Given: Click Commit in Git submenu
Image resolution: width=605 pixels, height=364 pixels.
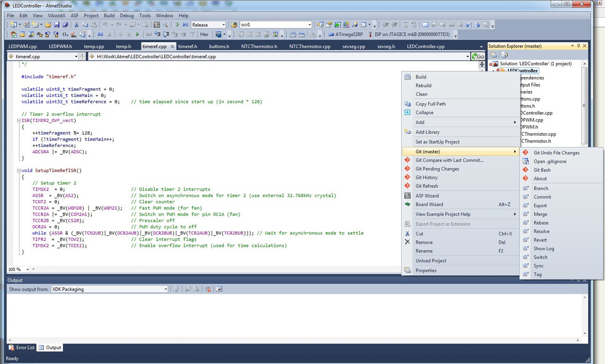Looking at the screenshot, I should click(542, 197).
